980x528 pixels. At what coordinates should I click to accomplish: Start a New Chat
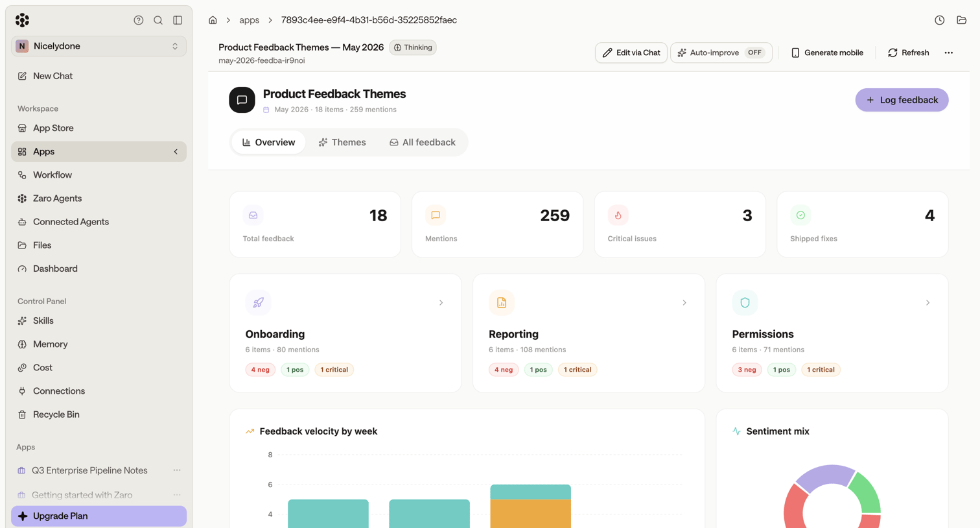point(99,76)
